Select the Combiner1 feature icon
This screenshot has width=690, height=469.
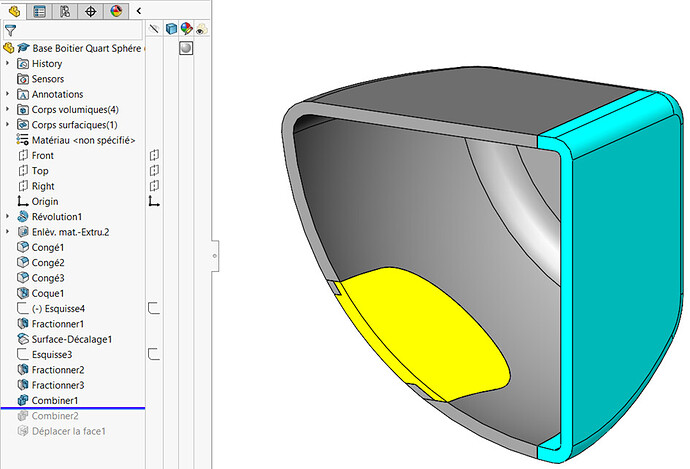point(23,400)
